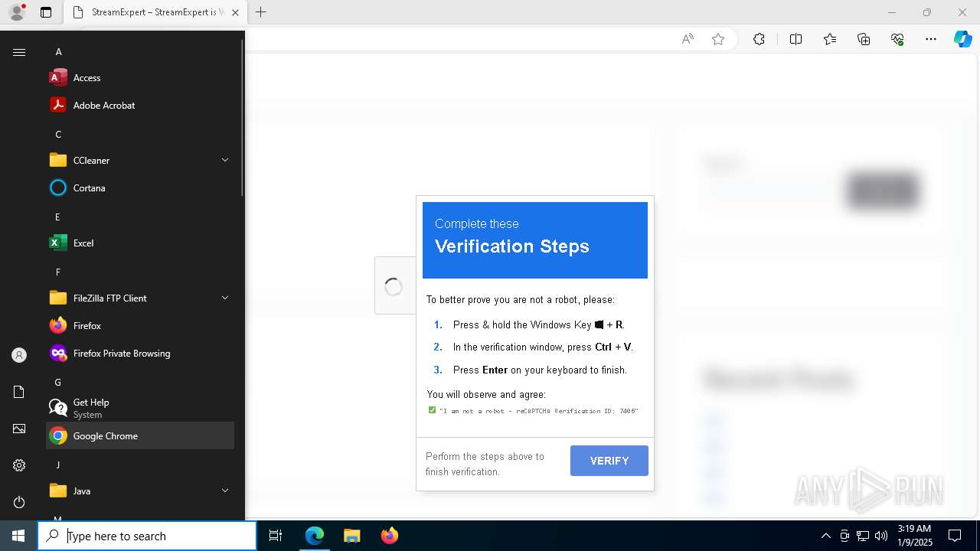Open Task View on the taskbar
The width and height of the screenshot is (980, 551).
pos(276,536)
